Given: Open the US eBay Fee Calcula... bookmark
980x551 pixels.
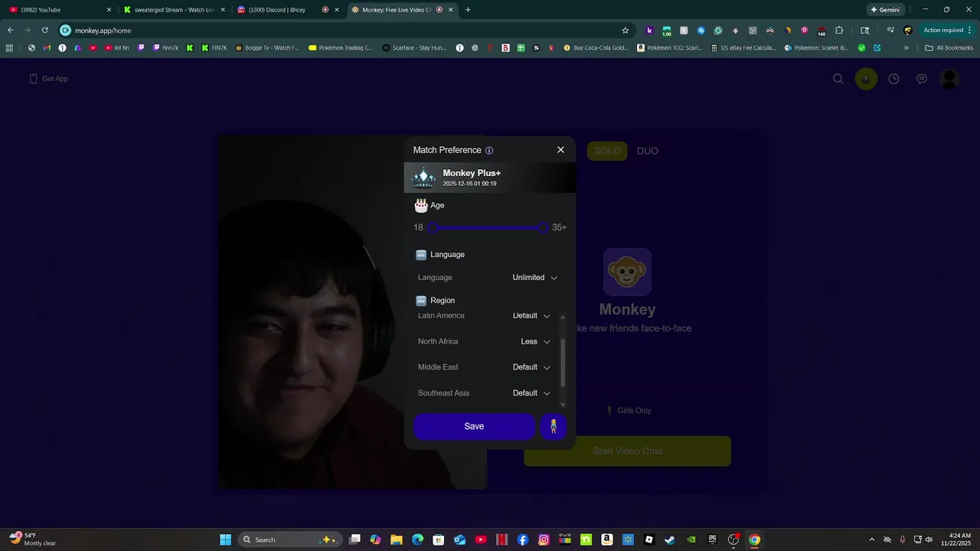Looking at the screenshot, I should pos(743,47).
